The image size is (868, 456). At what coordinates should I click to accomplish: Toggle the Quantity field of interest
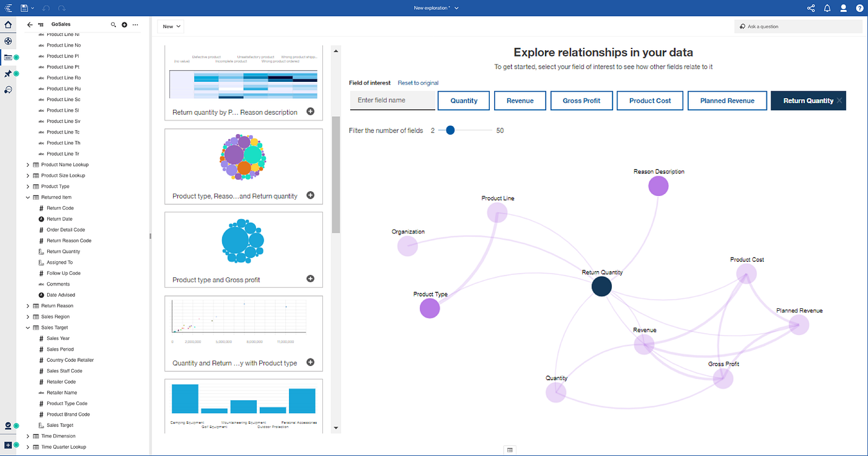[463, 100]
